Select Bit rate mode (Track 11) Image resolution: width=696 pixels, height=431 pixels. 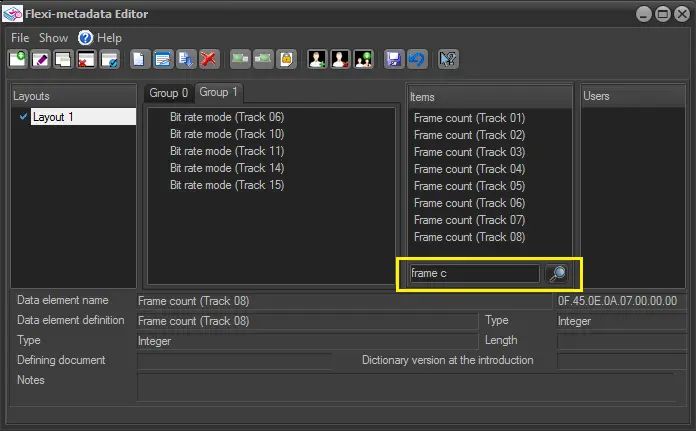[226, 151]
